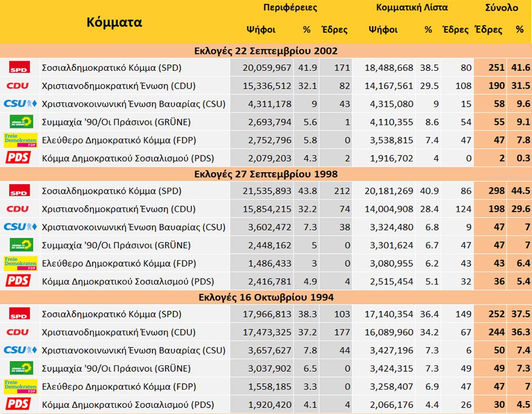Click the votes value 15,854,215
Screen dimensions: 532x414
[267, 209]
